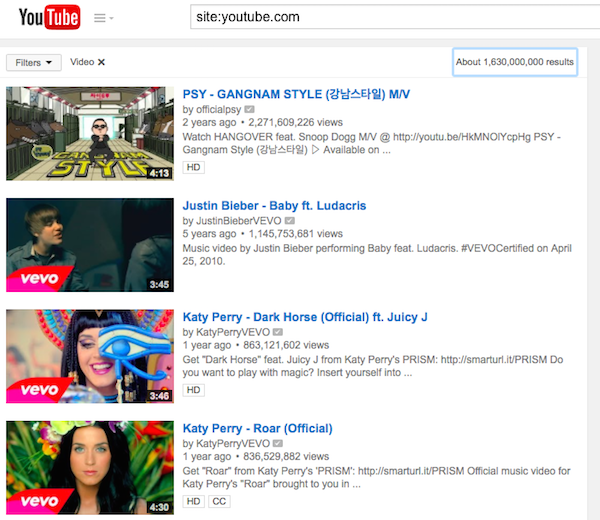The image size is (600, 520).
Task: Open the Gangnam Style video thumbnail
Action: [90, 134]
